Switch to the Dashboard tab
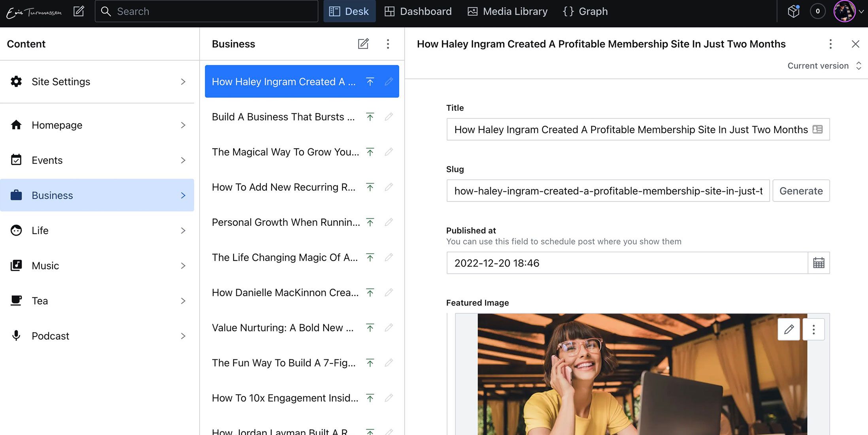The width and height of the screenshot is (868, 435). tap(418, 11)
